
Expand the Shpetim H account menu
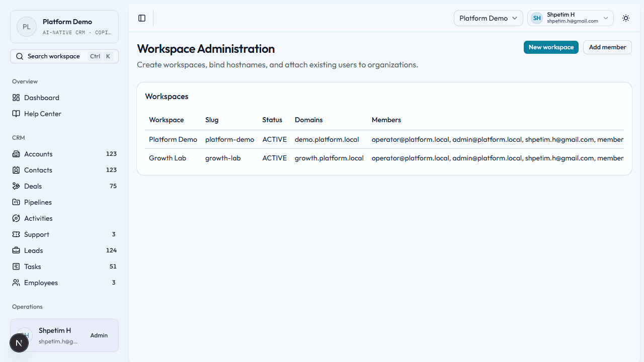570,18
